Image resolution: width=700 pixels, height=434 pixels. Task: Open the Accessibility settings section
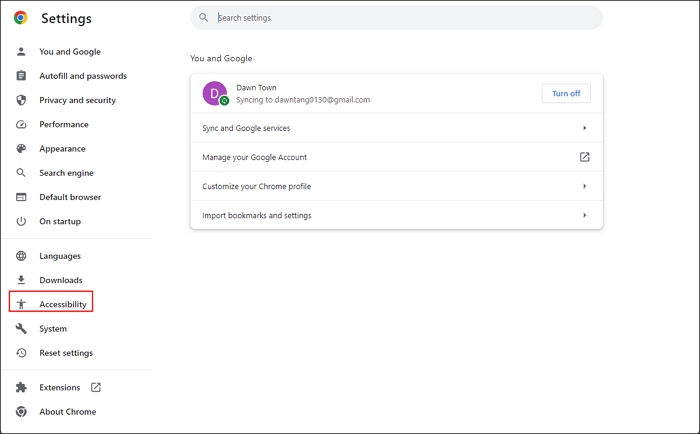[62, 304]
